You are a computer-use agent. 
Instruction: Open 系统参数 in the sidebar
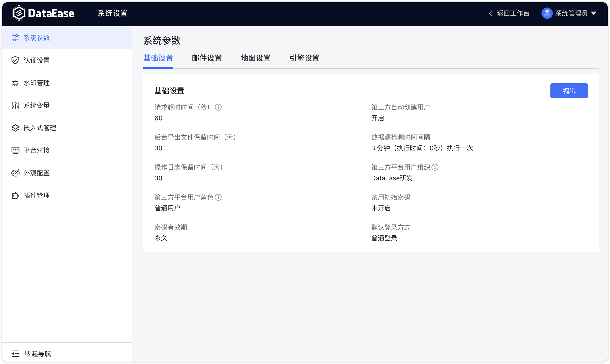[x=67, y=38]
